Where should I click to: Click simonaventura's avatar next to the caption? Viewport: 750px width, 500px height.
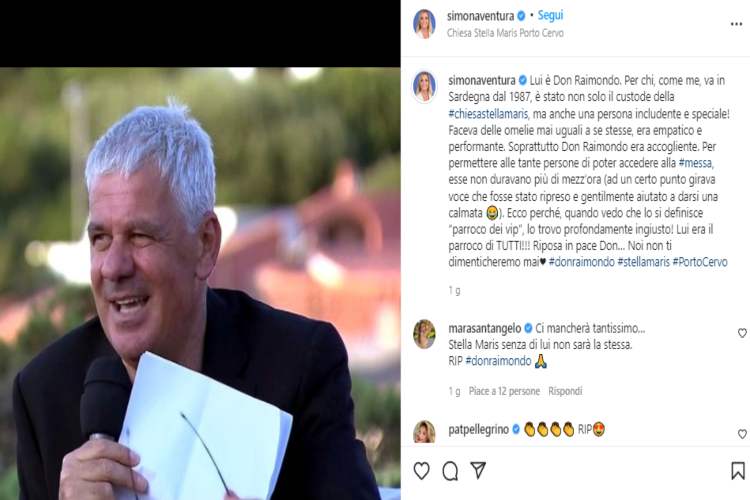coord(424,87)
